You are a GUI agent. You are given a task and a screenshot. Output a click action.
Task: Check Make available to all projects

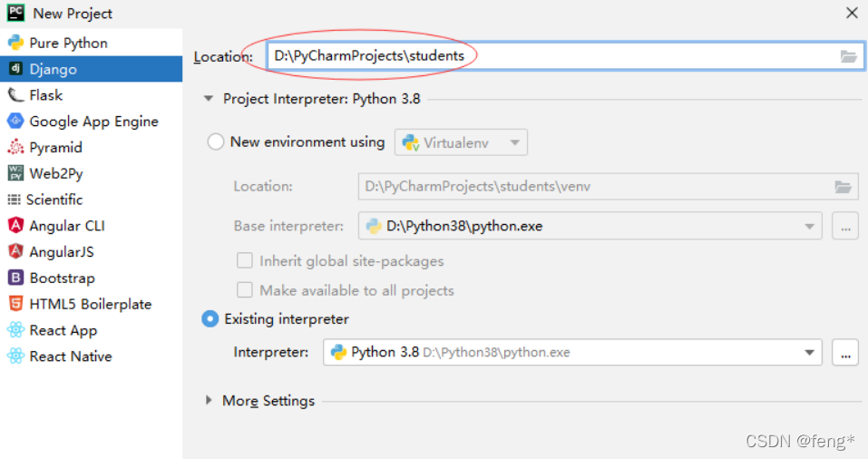click(245, 289)
